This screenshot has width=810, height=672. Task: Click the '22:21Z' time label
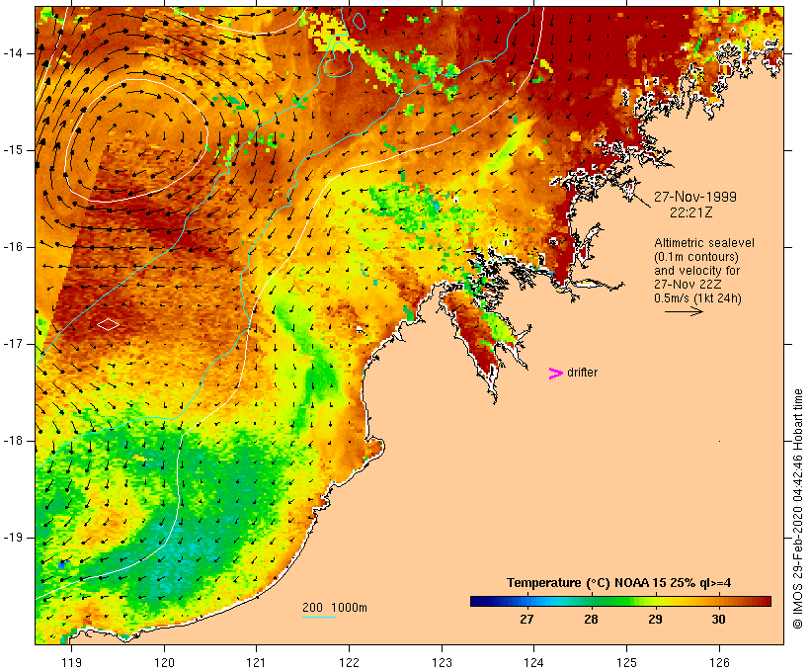[690, 212]
